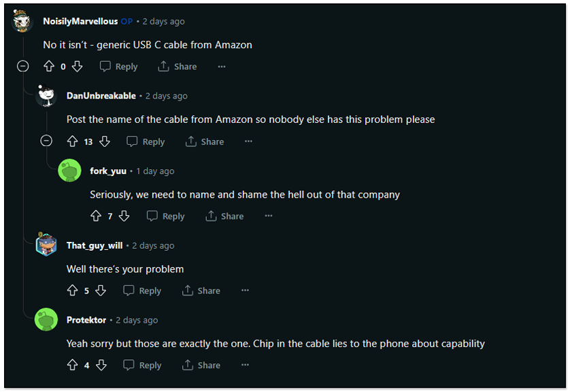Open more options on Protektor's comment
Image resolution: width=570 pixels, height=392 pixels.
coord(246,365)
